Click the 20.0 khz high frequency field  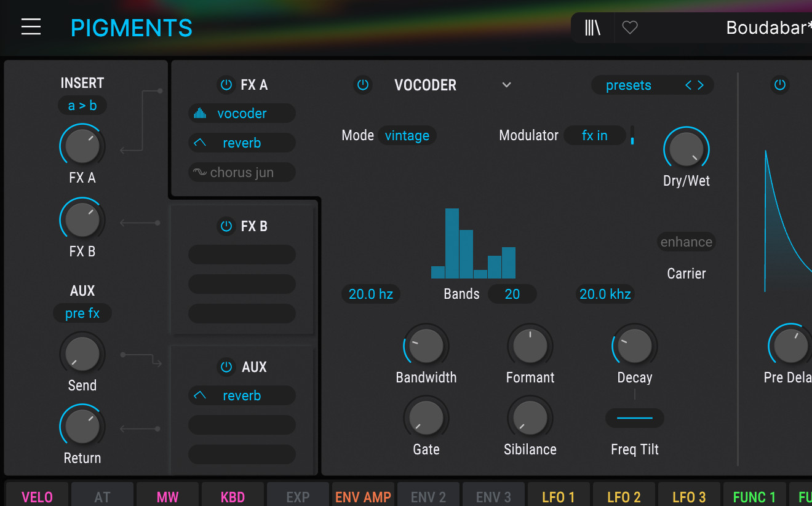605,294
